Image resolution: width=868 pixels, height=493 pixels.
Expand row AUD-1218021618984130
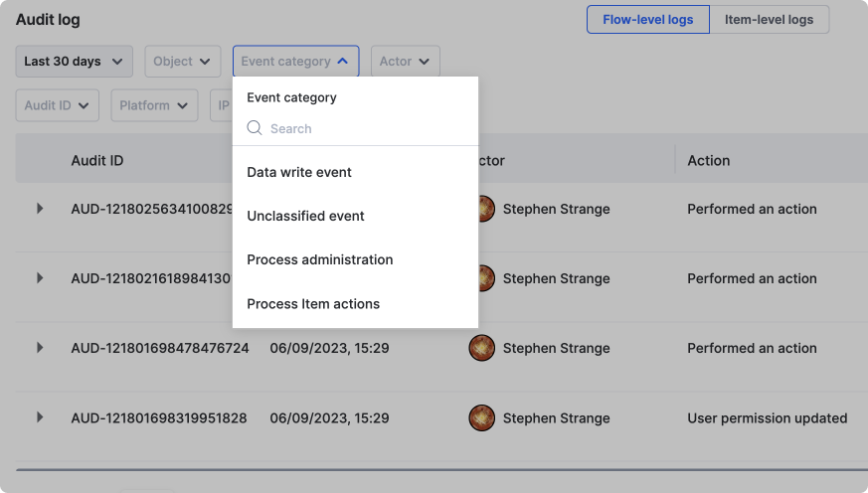coord(40,277)
